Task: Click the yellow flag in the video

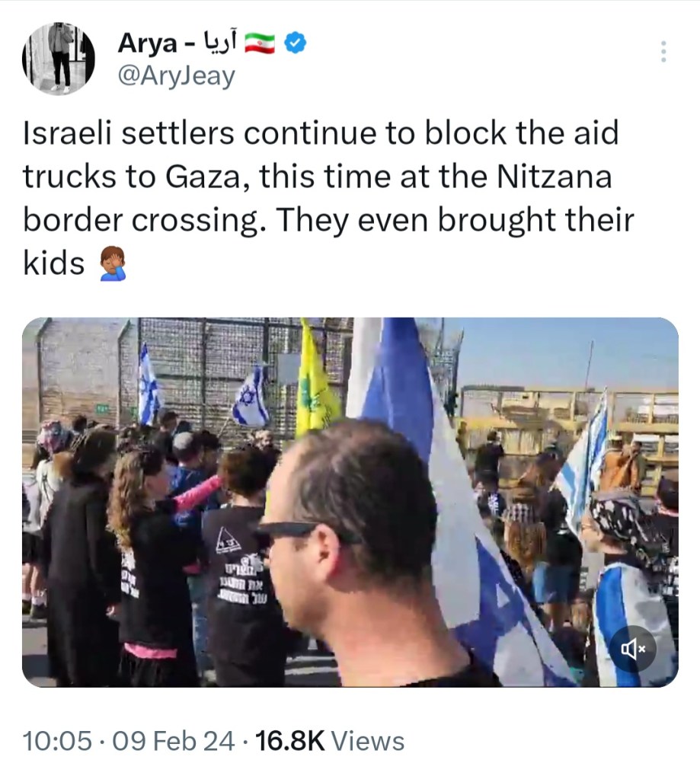Action: [316, 382]
